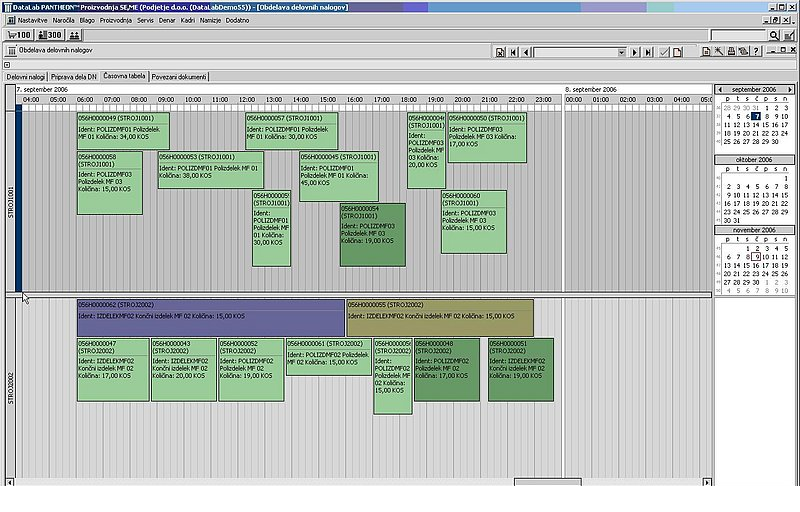Go to previous month in calendar

coord(721,89)
